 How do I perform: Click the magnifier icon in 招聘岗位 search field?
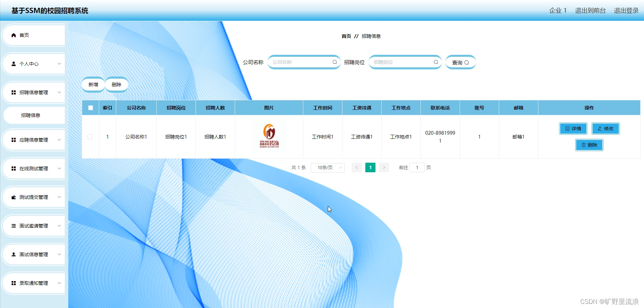(436, 62)
